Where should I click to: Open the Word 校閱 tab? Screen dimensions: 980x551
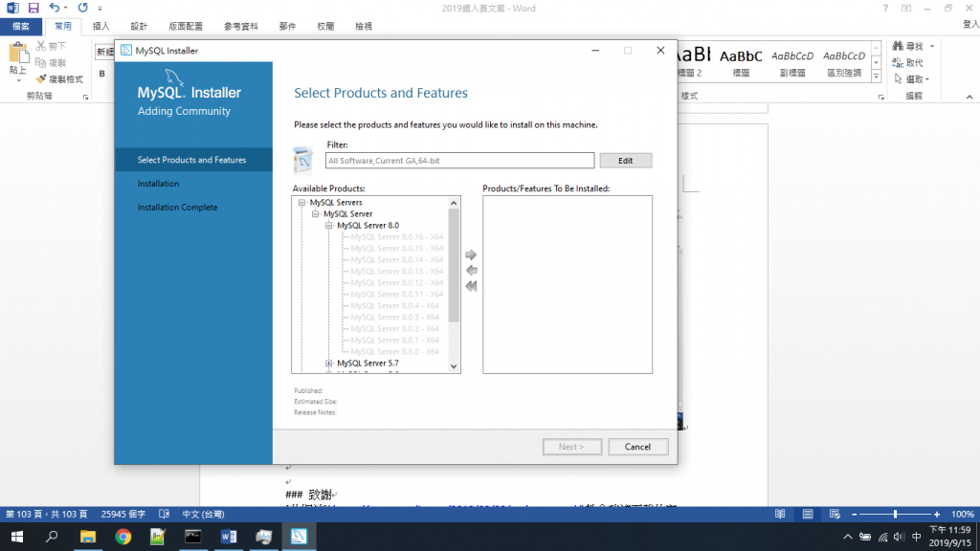(325, 26)
